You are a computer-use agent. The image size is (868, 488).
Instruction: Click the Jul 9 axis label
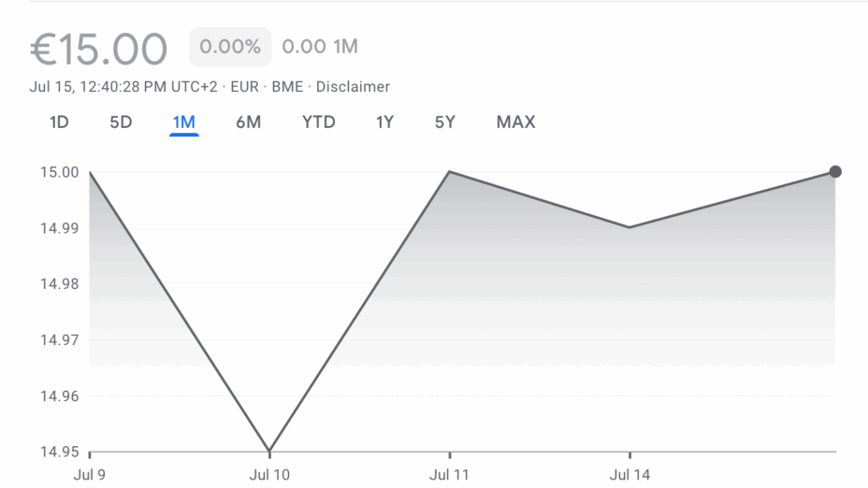pos(90,475)
